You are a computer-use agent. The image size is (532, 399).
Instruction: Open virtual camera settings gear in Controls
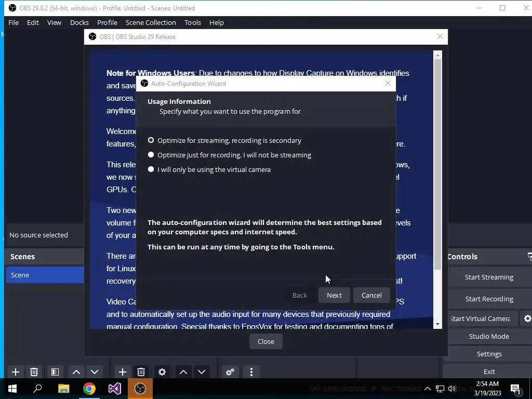coord(527,318)
